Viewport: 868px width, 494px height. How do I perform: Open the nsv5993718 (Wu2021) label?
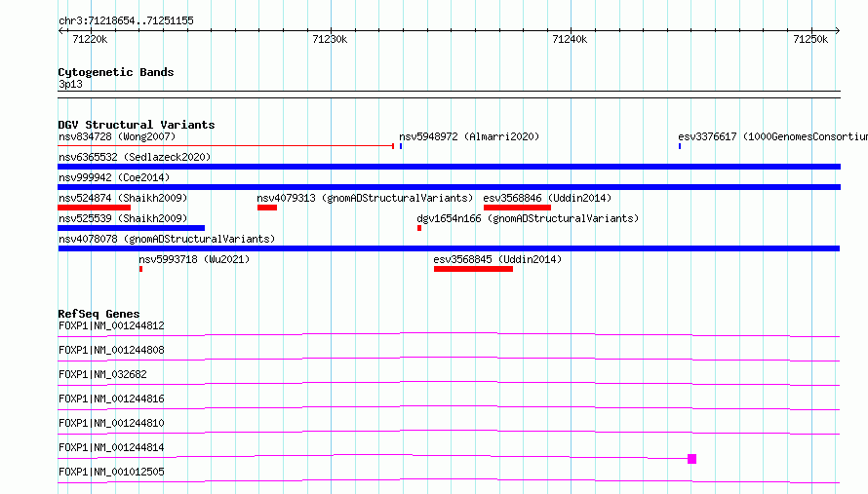pyautogui.click(x=194, y=259)
